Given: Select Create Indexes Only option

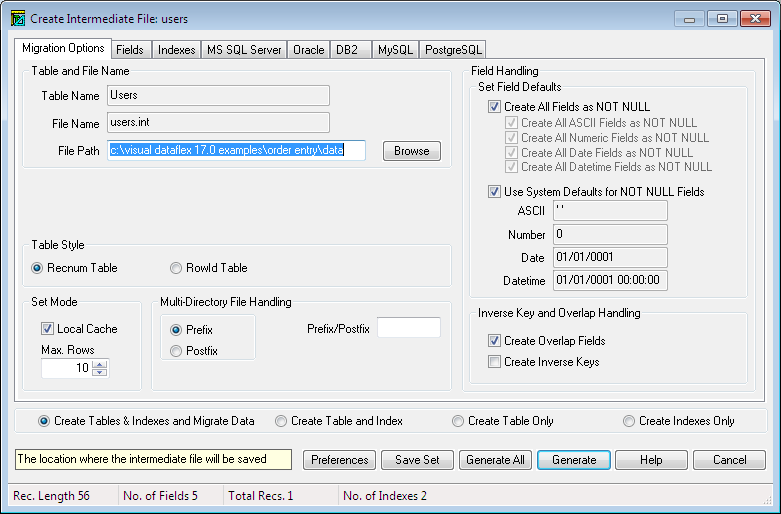Looking at the screenshot, I should point(629,421).
